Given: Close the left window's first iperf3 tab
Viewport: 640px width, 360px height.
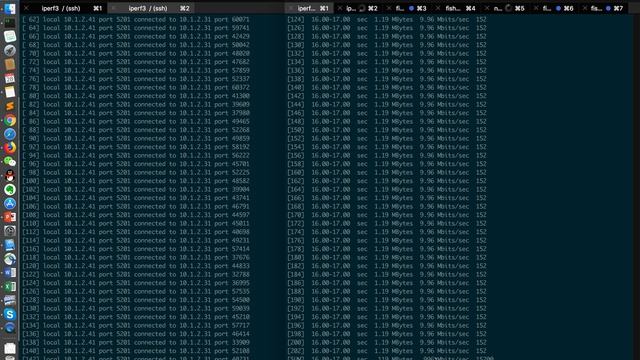Looking at the screenshot, I should 27,8.
